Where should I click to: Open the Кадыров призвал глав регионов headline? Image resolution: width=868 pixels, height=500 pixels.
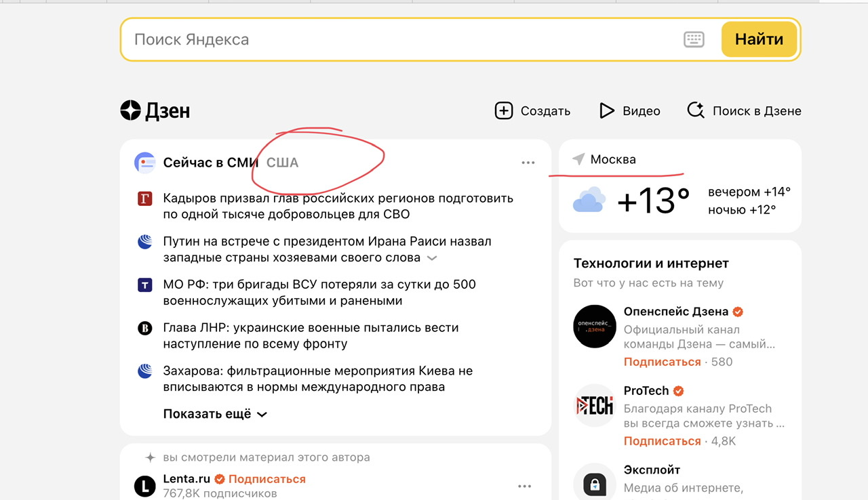(338, 207)
